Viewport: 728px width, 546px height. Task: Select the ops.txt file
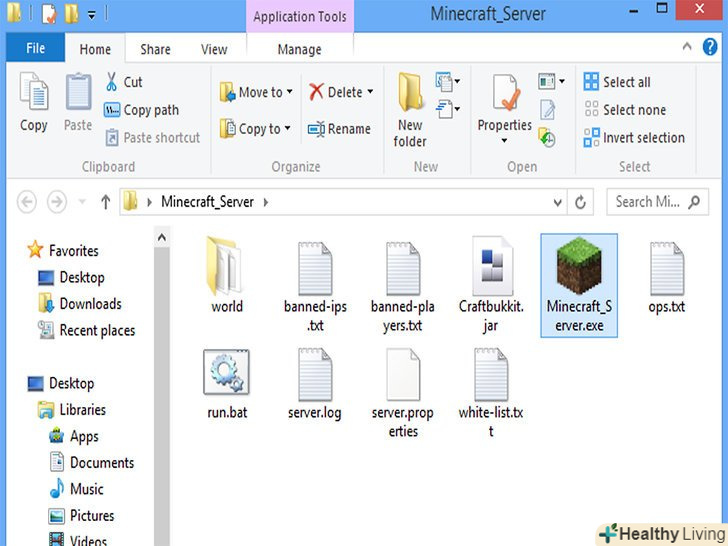[x=667, y=277]
